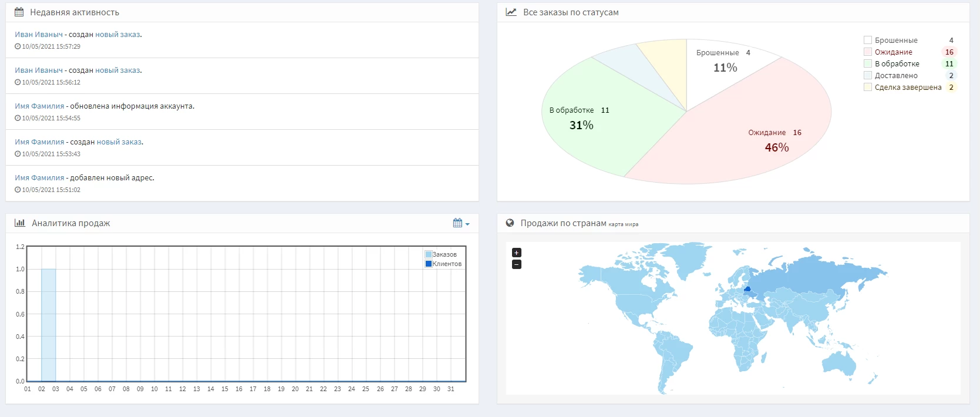Click the calendar icon beside Недавняя активность

click(19, 12)
